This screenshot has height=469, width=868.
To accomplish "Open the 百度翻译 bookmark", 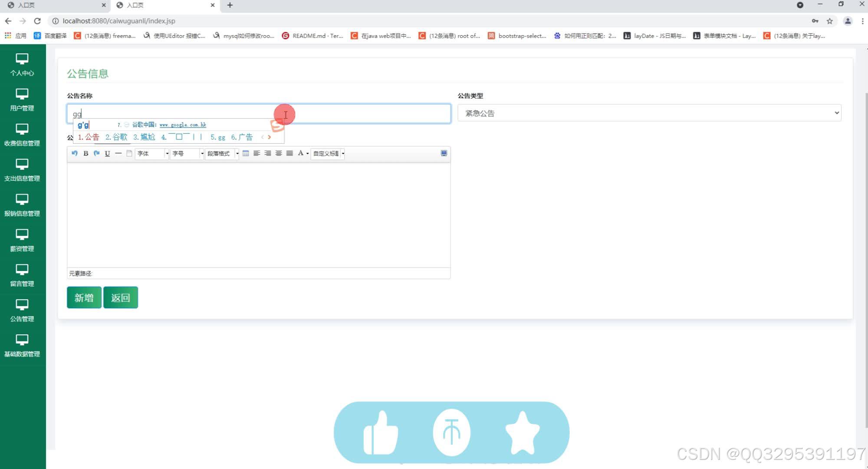I will pos(50,36).
